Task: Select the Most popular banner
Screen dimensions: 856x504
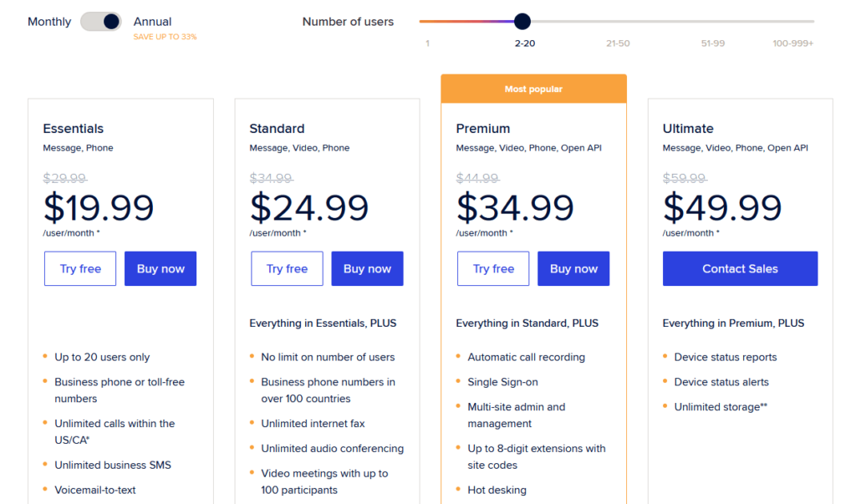Action: tap(533, 89)
